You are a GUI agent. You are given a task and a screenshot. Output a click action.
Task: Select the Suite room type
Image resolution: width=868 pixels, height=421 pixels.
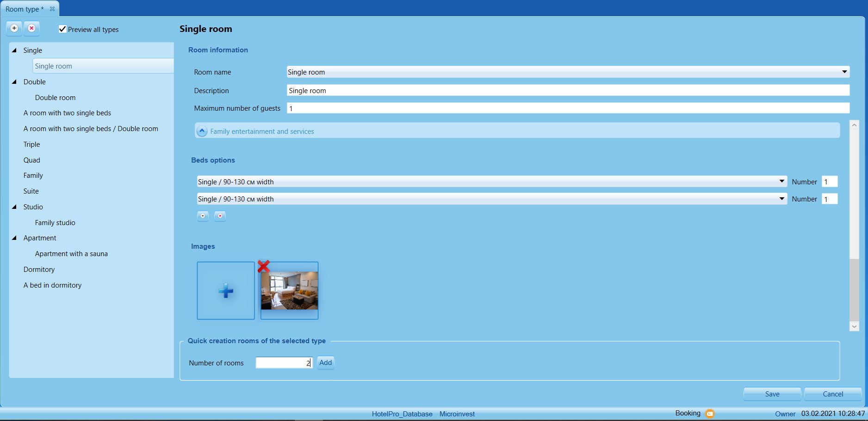click(31, 191)
